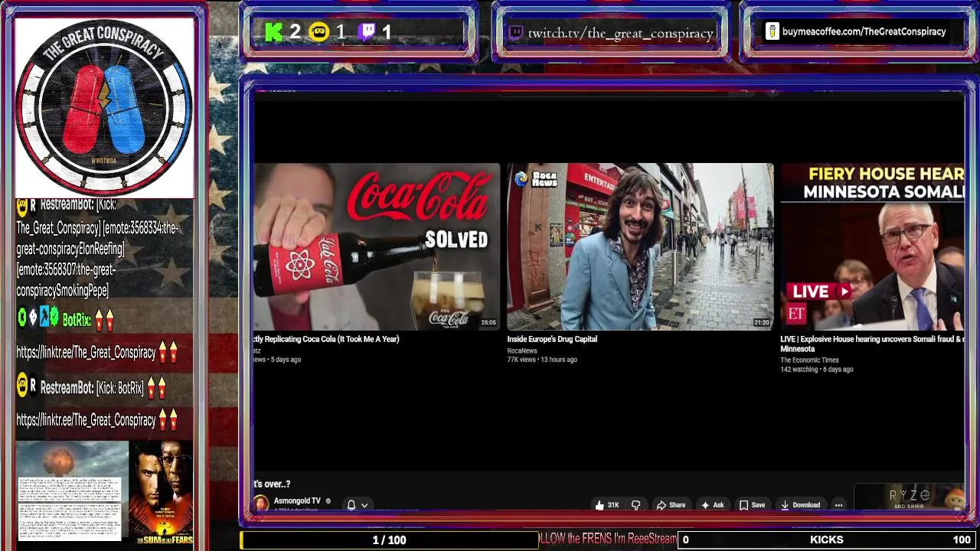Click the linktr.ee link under BotRix message

[x=86, y=353]
